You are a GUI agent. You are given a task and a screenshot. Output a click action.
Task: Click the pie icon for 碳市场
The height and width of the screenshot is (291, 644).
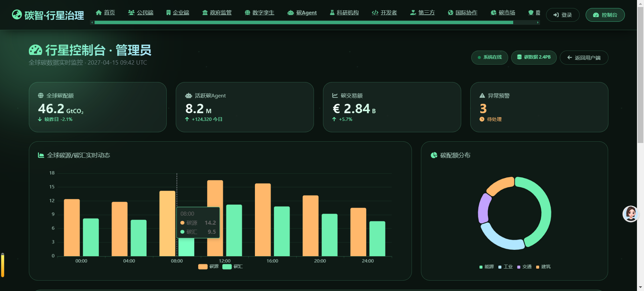(x=493, y=12)
